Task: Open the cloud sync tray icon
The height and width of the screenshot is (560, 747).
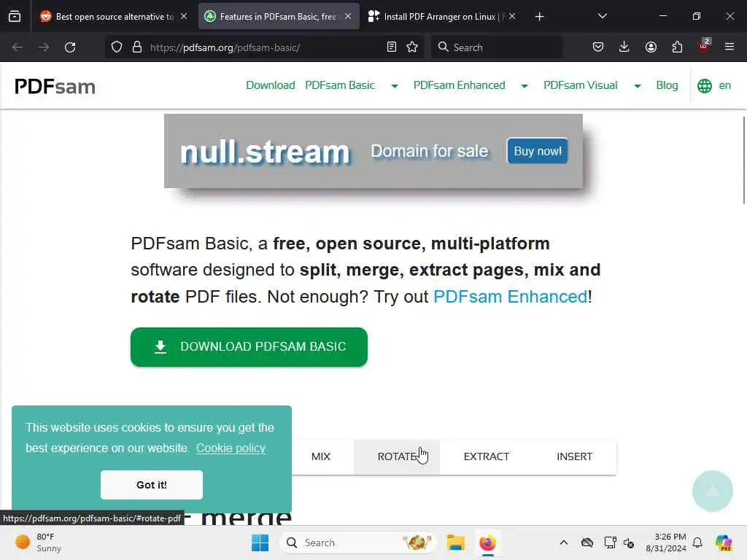Action: [x=587, y=542]
